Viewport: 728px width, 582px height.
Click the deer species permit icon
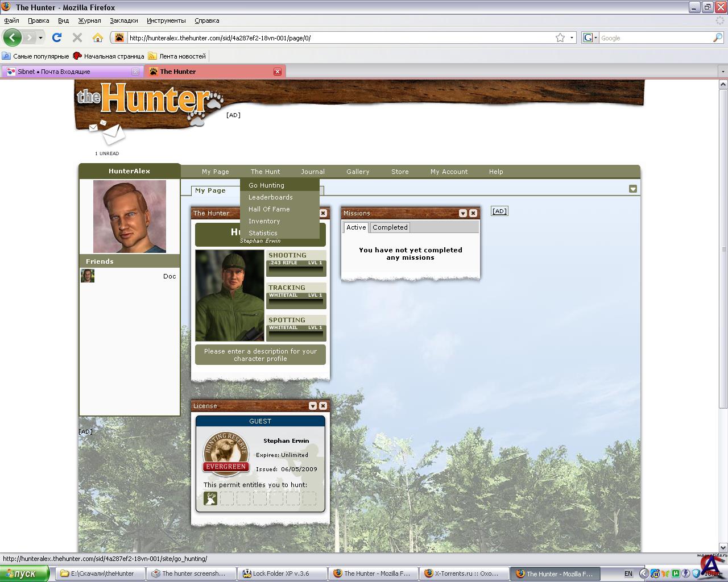(210, 498)
